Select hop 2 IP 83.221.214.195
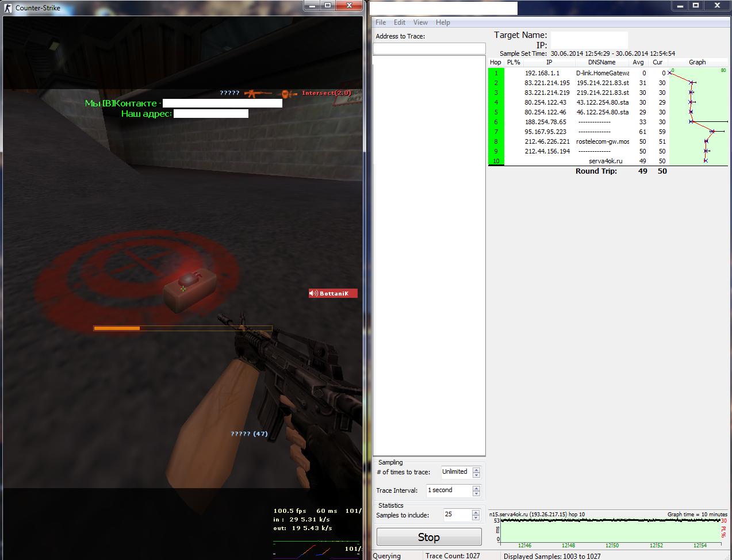732x560 pixels. coord(547,83)
